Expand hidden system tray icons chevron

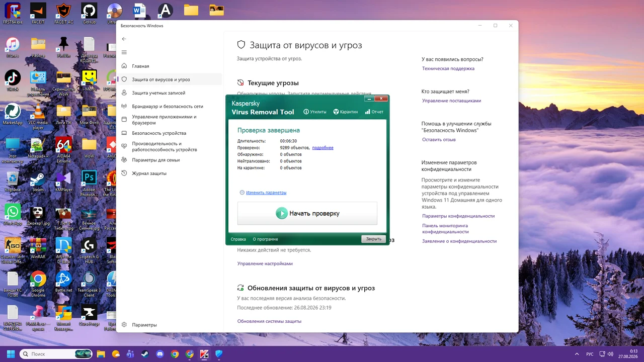pos(576,354)
